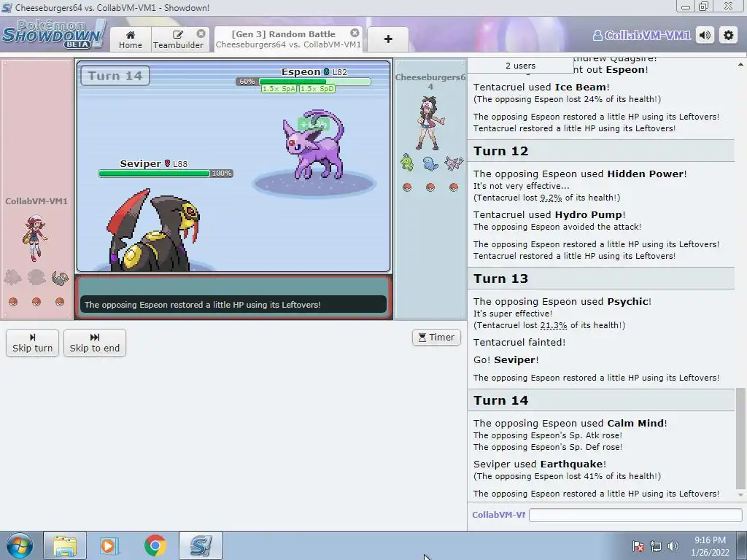Image resolution: width=747 pixels, height=560 pixels.
Task: Click the 21.3% damage value
Action: [553, 325]
